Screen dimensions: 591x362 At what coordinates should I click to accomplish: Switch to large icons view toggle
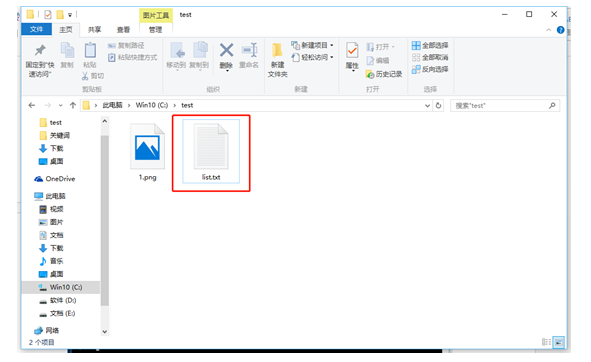pyautogui.click(x=559, y=342)
